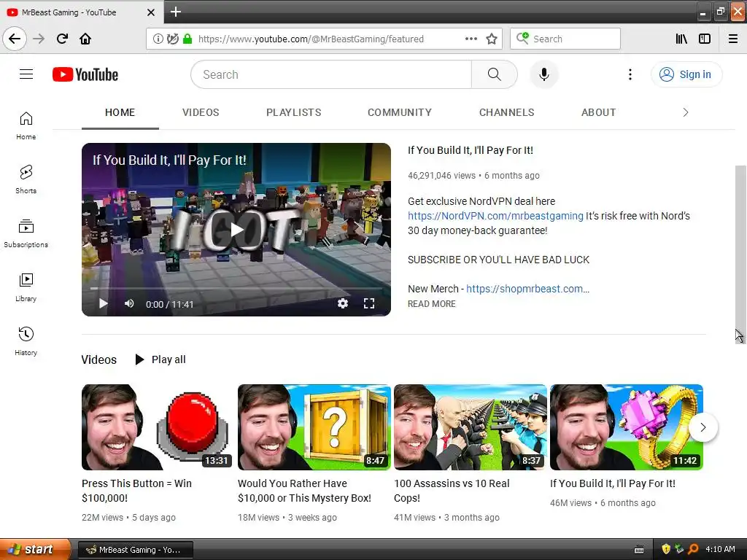Reload the current page
The image size is (747, 560).
coord(62,39)
